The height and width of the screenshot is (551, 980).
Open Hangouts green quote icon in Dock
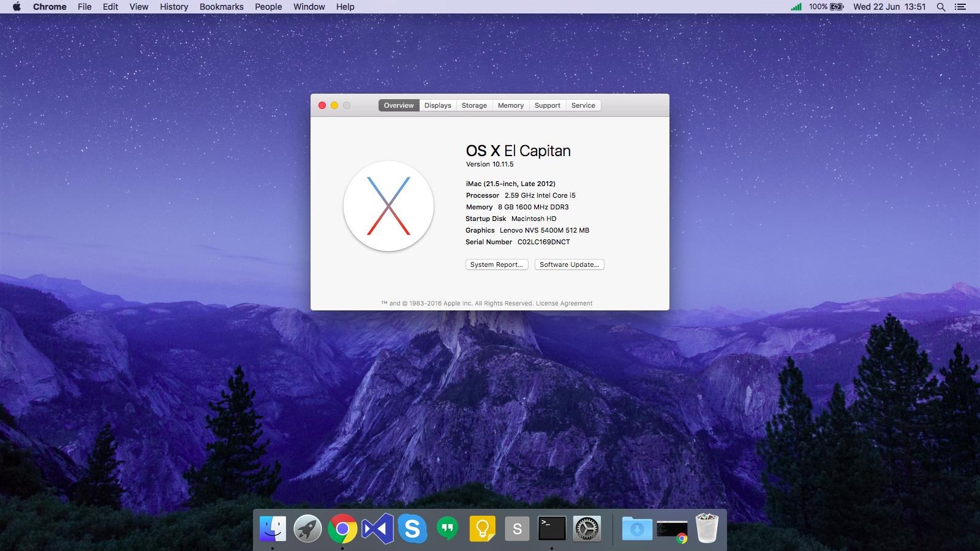tap(447, 528)
